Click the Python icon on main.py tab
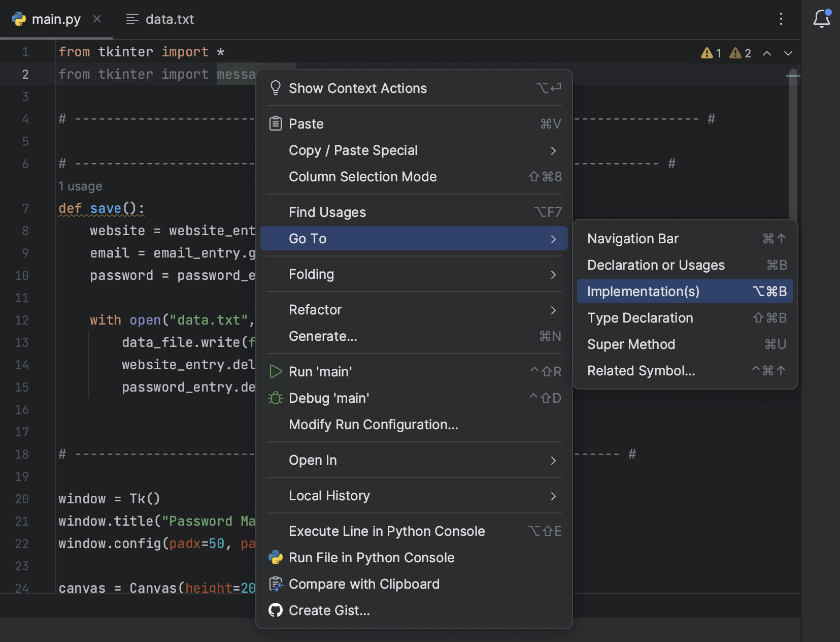840x642 pixels. [19, 19]
